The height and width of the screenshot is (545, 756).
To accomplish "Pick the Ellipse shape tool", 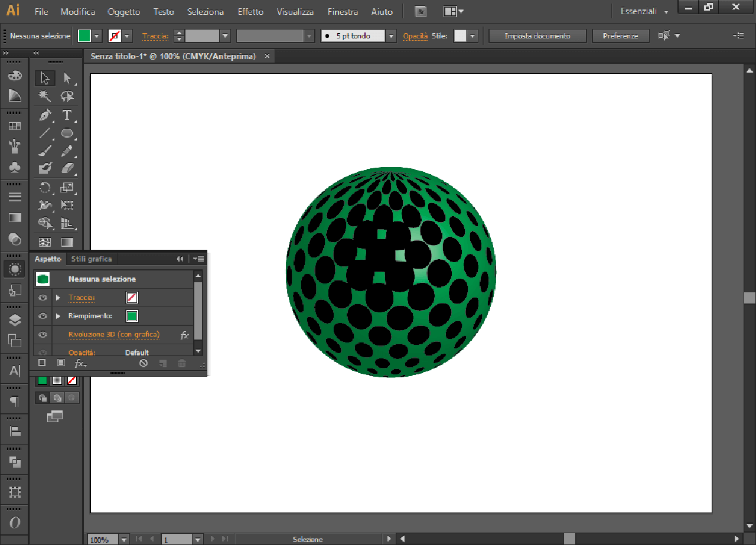I will [x=67, y=133].
